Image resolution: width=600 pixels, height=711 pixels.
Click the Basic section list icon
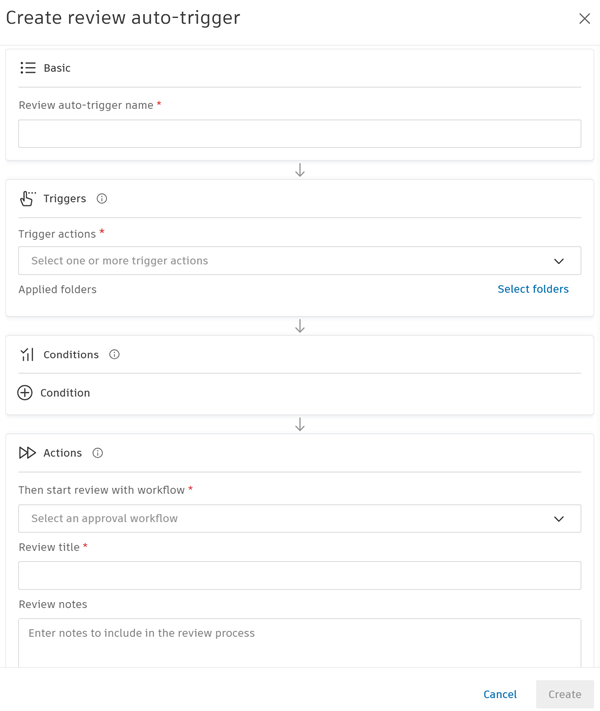click(28, 68)
